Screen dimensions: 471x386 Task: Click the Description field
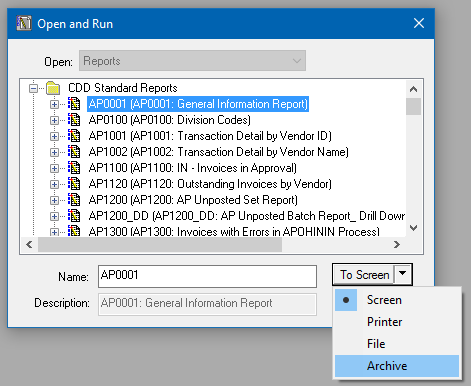207,304
